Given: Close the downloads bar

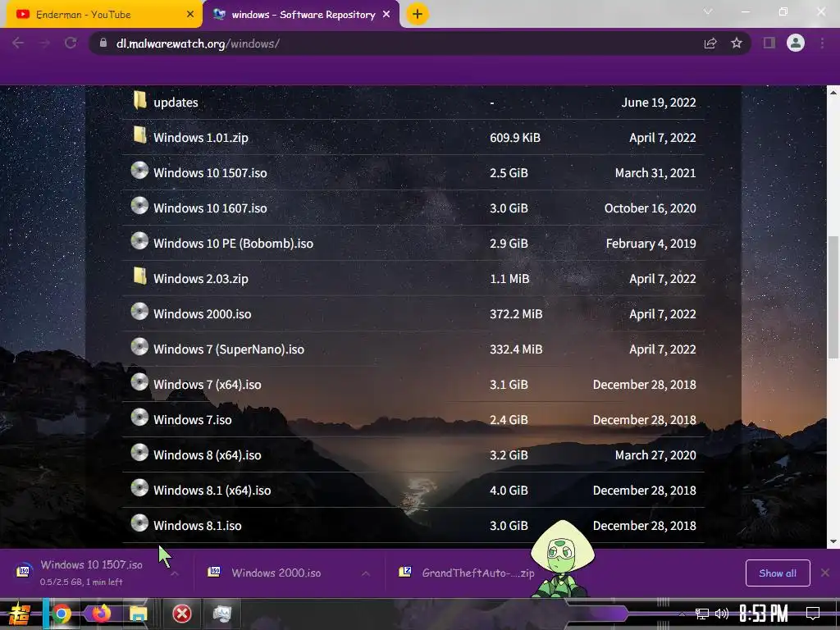Looking at the screenshot, I should click(x=825, y=573).
